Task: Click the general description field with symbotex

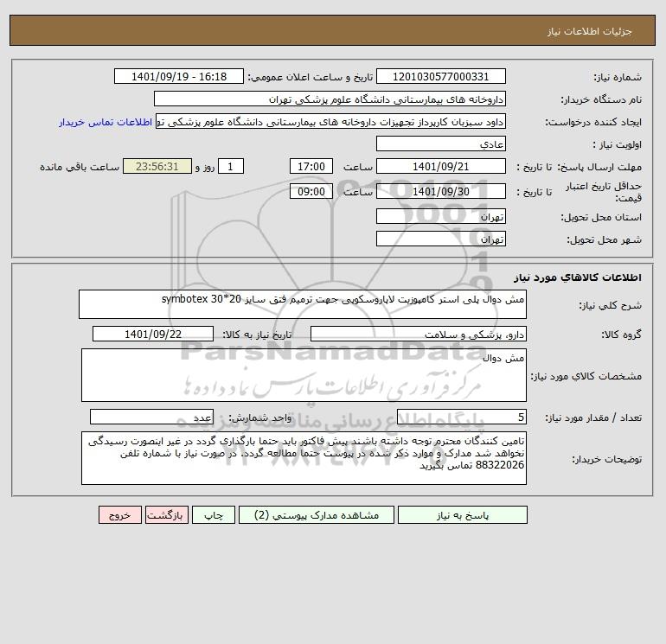Action: point(303,304)
